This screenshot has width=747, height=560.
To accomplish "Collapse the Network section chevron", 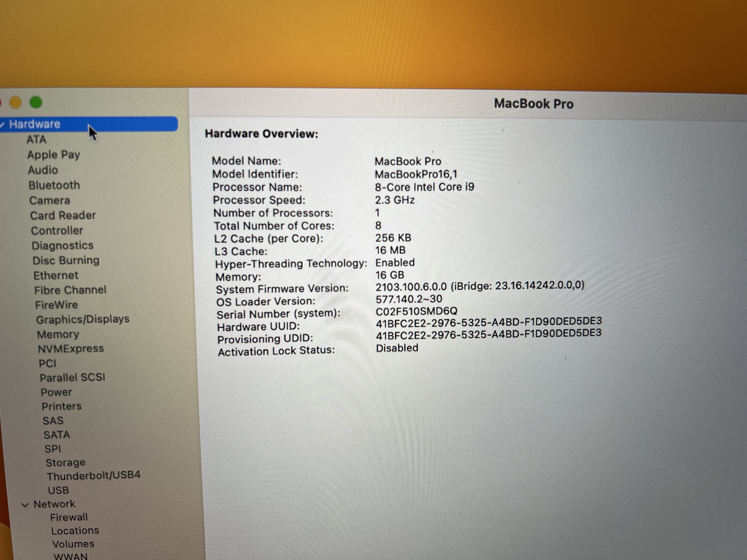I will coord(25,505).
